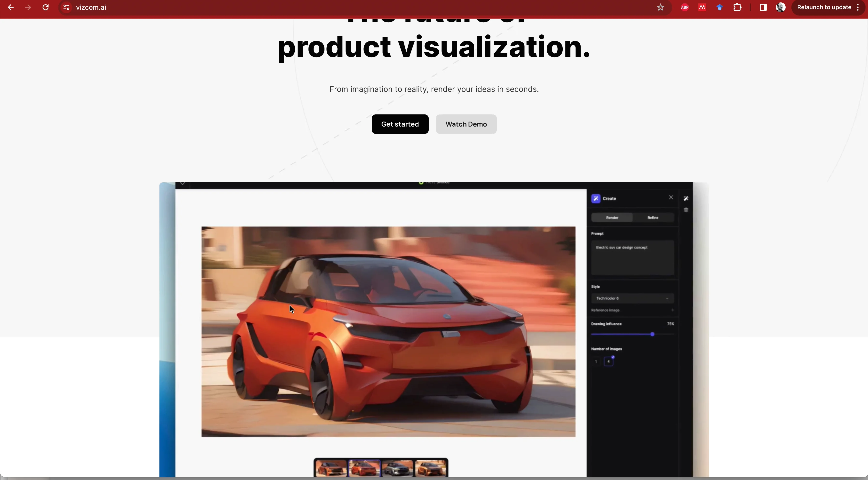Image resolution: width=868 pixels, height=480 pixels.
Task: Click the Watch Demo button
Action: [x=466, y=124]
